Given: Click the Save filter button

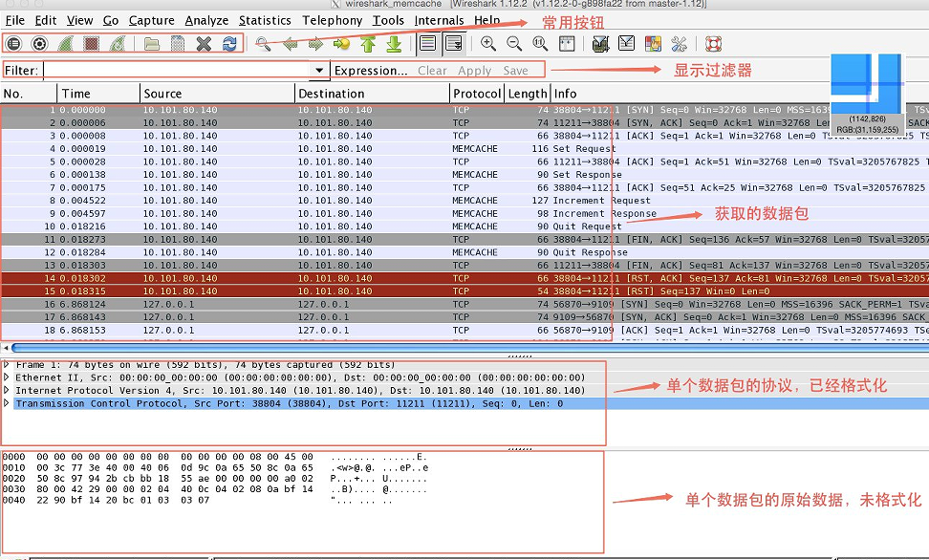Looking at the screenshot, I should (x=515, y=71).
